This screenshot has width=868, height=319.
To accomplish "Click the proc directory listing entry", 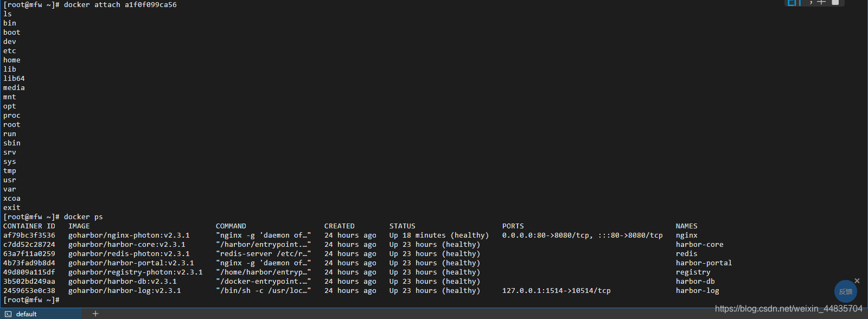I will pyautogui.click(x=12, y=116).
